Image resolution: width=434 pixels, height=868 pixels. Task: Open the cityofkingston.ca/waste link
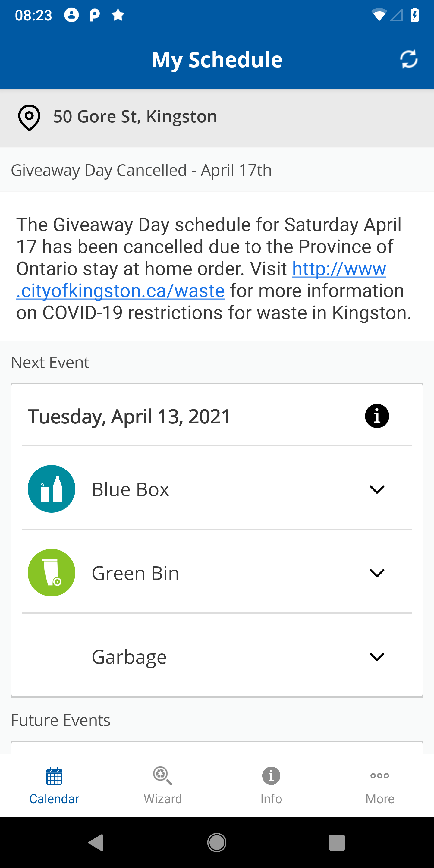pos(201,280)
